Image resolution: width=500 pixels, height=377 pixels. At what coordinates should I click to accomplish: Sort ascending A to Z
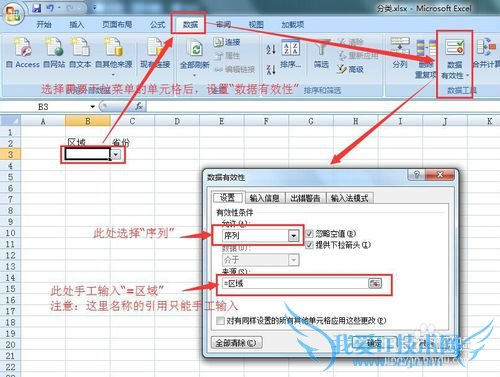coord(271,49)
